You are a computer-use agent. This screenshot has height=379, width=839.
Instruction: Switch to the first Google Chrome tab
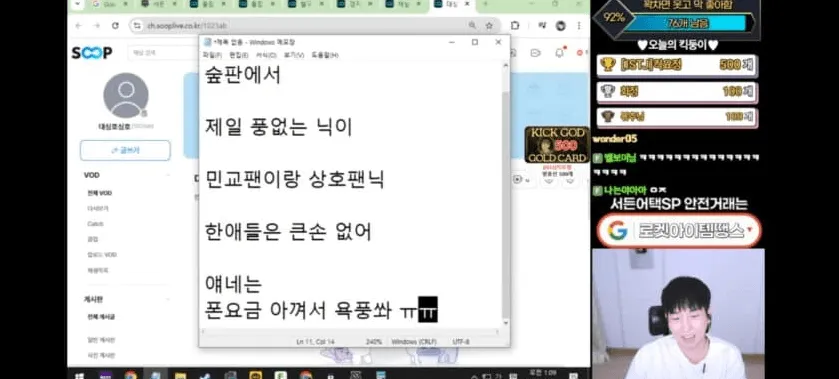coord(109,4)
